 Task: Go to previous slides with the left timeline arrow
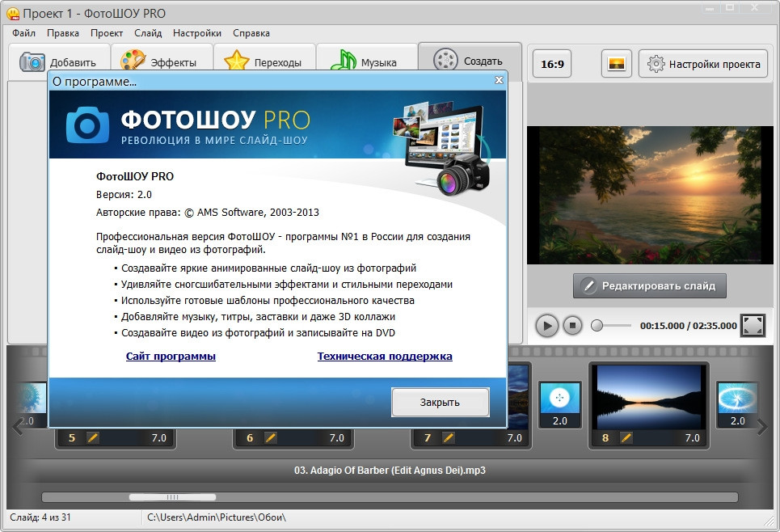(18, 427)
